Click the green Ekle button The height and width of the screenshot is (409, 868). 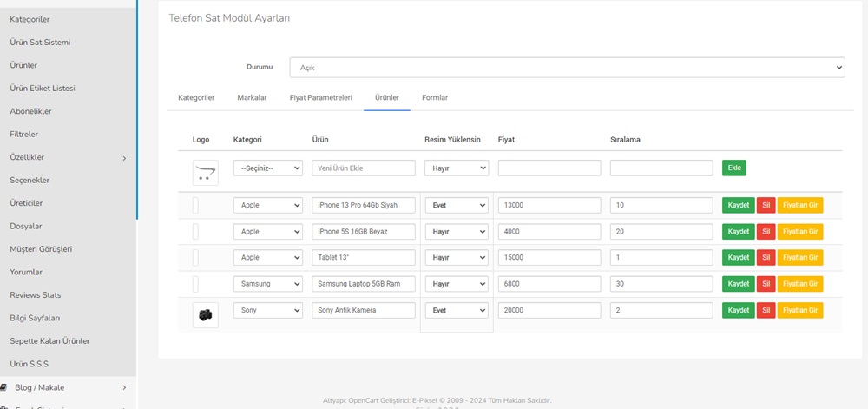coord(734,168)
